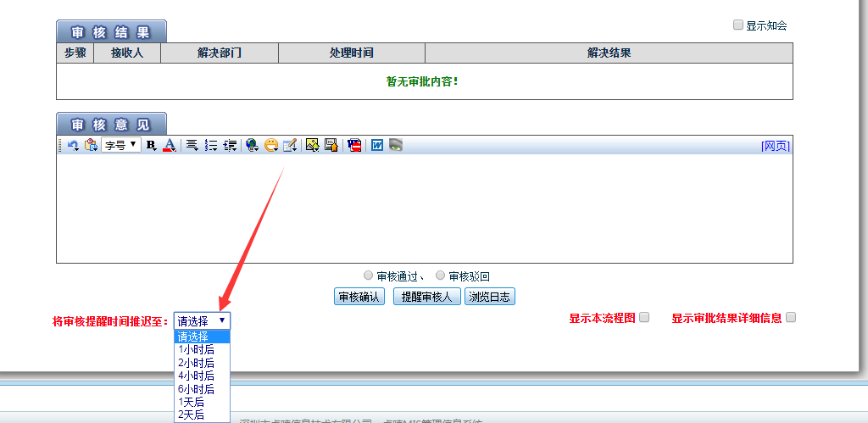Image resolution: width=868 pixels, height=423 pixels.
Task: Click the 提醒审核人 button
Action: 427,297
